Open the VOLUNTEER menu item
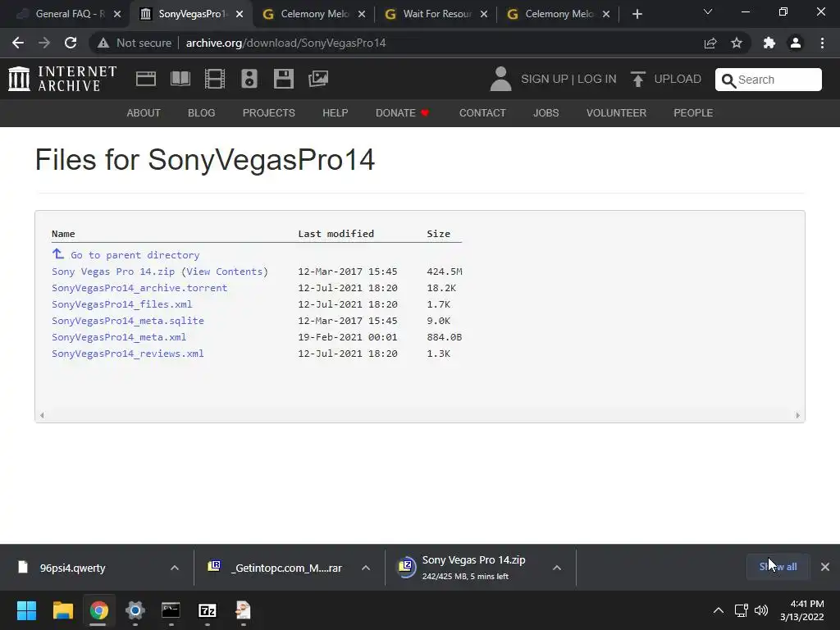Viewport: 840px width, 630px height. (x=616, y=113)
